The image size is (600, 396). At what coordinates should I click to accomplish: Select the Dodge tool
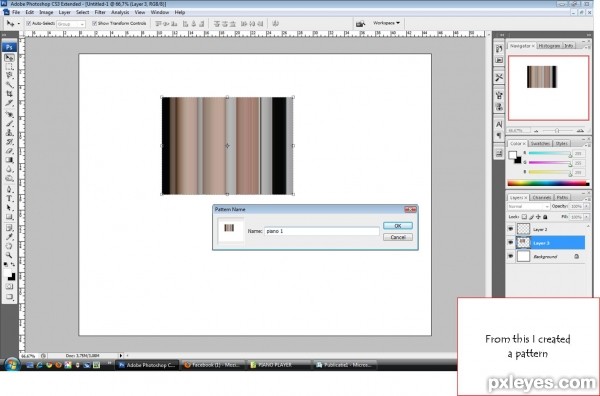tap(9, 178)
